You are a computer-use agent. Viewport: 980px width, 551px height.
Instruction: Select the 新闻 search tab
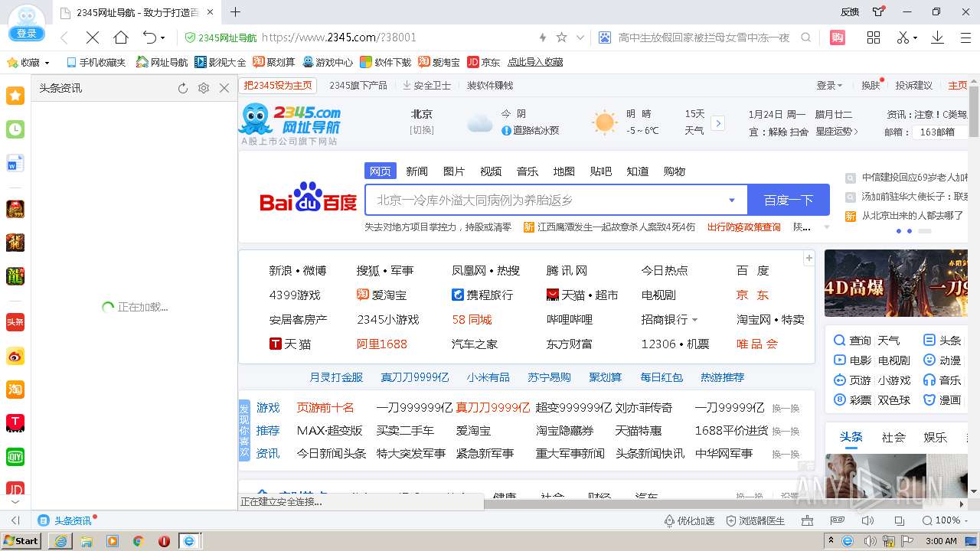click(417, 171)
